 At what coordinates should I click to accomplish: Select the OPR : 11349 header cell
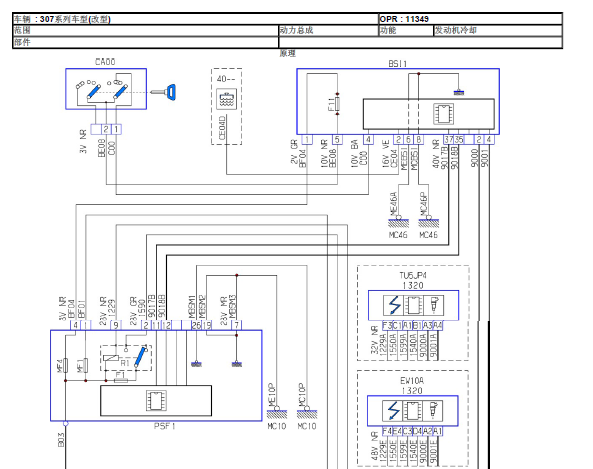pos(470,19)
